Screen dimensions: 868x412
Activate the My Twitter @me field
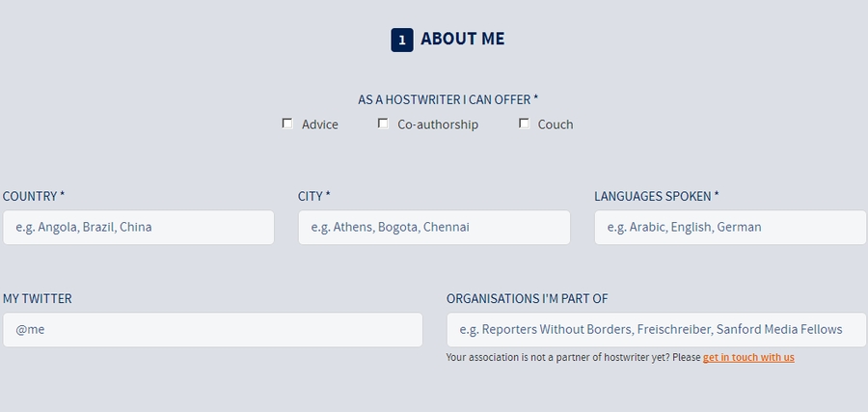(x=212, y=329)
